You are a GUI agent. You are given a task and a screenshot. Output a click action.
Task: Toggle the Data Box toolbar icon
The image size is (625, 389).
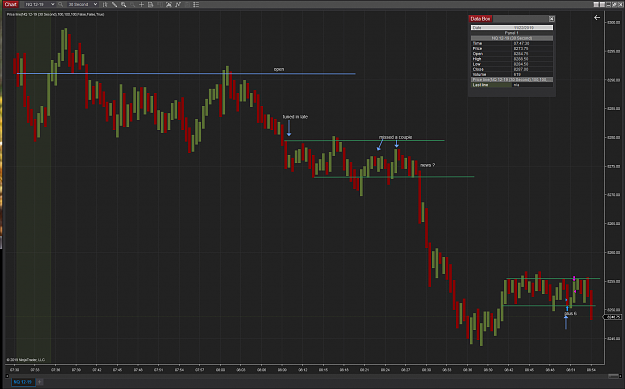pos(151,4)
